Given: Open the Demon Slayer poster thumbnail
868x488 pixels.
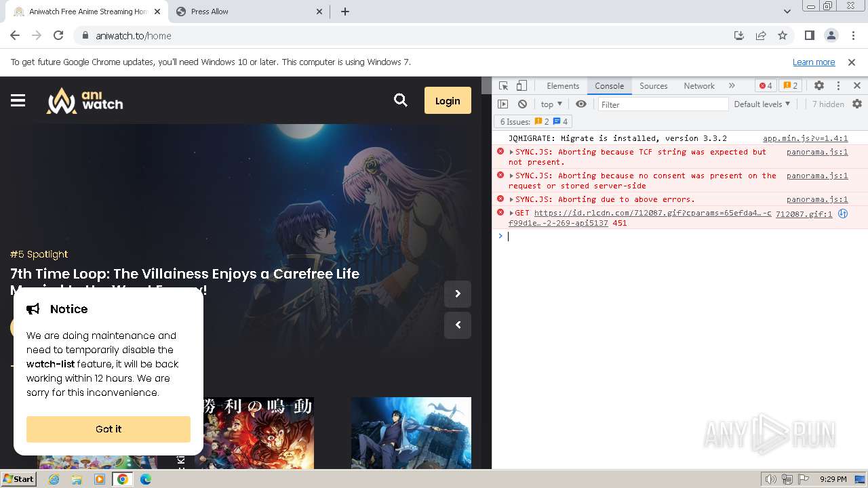Looking at the screenshot, I should (x=254, y=432).
